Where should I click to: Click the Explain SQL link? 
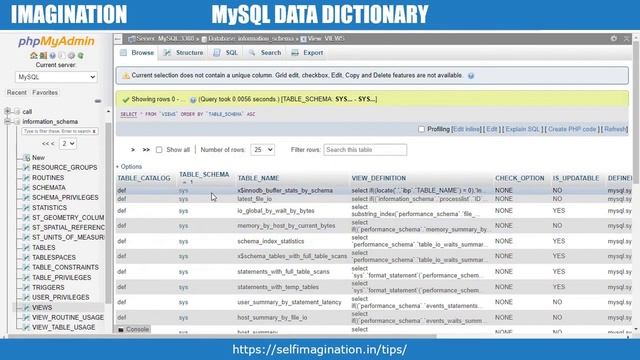click(x=522, y=129)
